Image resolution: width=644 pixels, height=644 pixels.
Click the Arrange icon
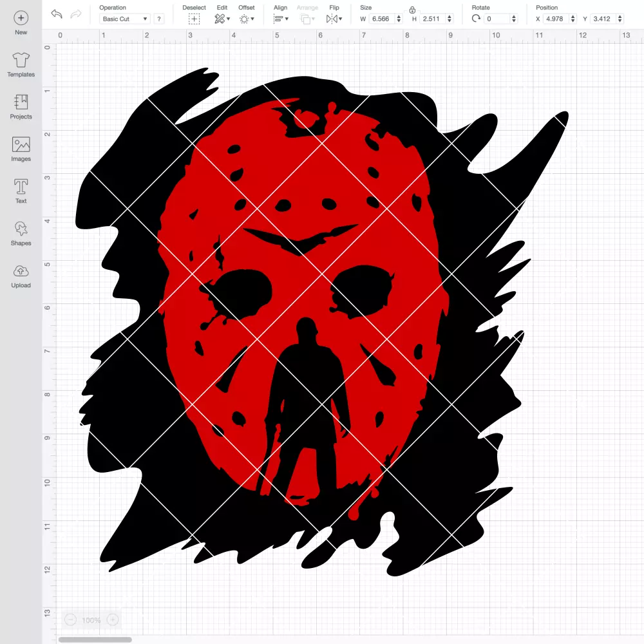pyautogui.click(x=305, y=19)
